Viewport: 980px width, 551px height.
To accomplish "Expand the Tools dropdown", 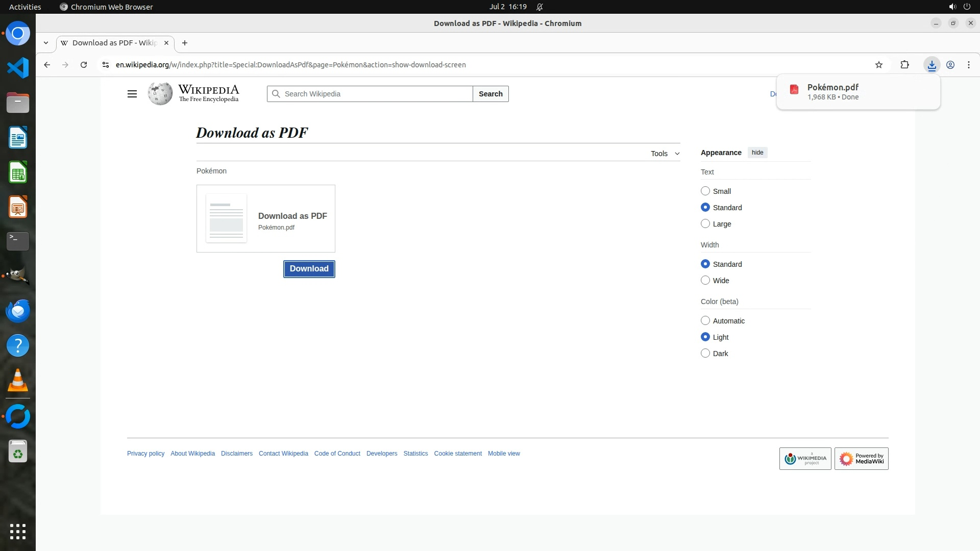I will point(665,154).
